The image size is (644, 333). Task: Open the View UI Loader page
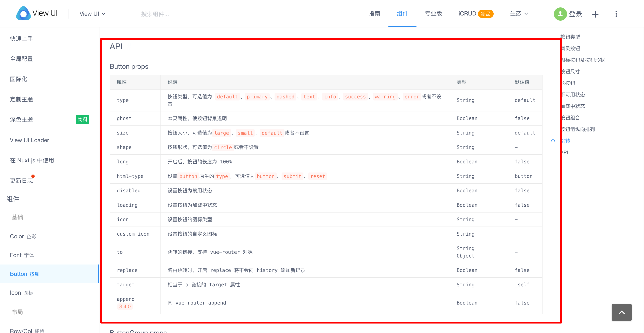coord(29,140)
